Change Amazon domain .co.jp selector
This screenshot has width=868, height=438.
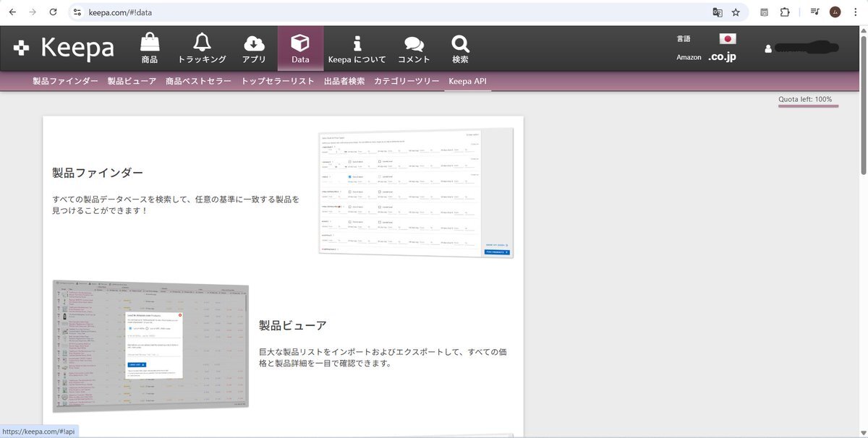(x=721, y=57)
